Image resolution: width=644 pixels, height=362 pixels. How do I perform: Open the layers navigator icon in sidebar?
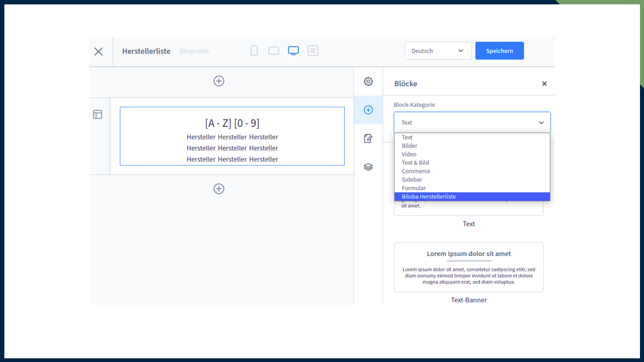click(x=368, y=167)
